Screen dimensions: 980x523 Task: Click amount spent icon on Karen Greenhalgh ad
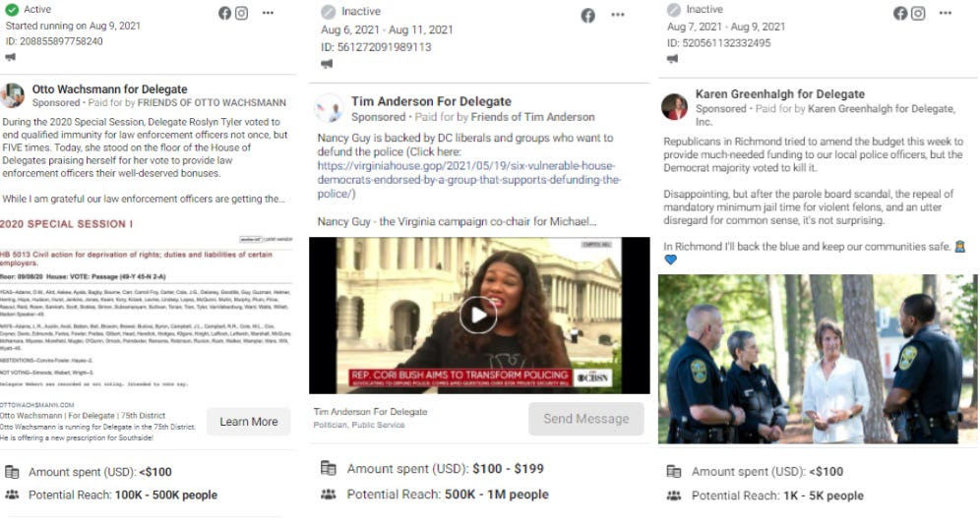click(674, 471)
